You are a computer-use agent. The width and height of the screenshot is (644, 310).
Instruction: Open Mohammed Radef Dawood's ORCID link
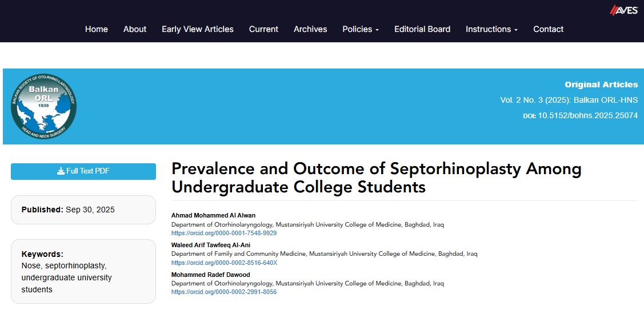(224, 292)
